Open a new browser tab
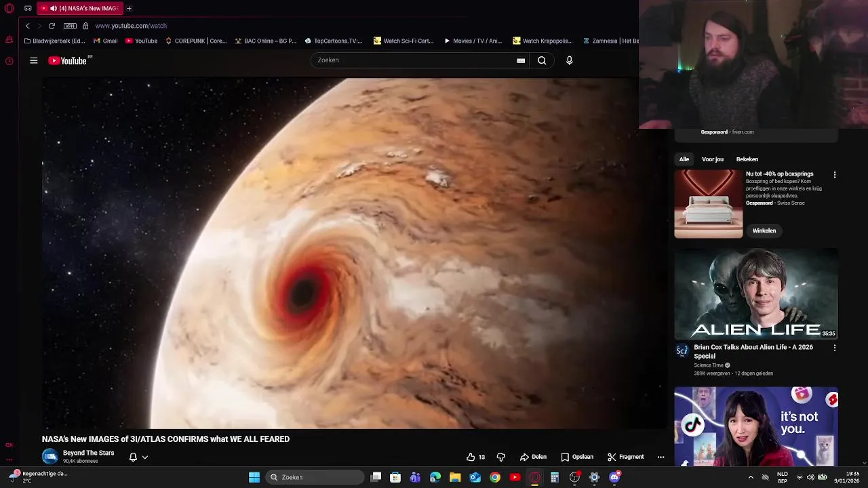Screen dimensions: 868x488 (129, 8)
